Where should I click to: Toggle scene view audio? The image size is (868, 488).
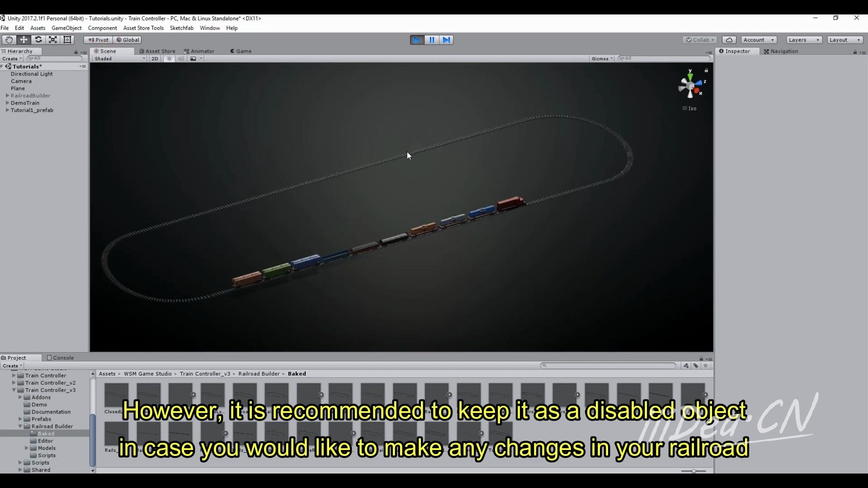click(x=181, y=59)
